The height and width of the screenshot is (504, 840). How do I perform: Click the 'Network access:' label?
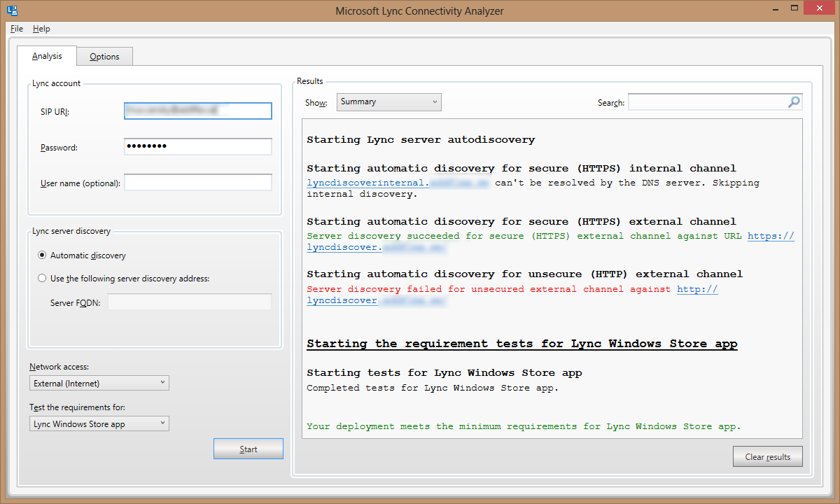tap(59, 367)
